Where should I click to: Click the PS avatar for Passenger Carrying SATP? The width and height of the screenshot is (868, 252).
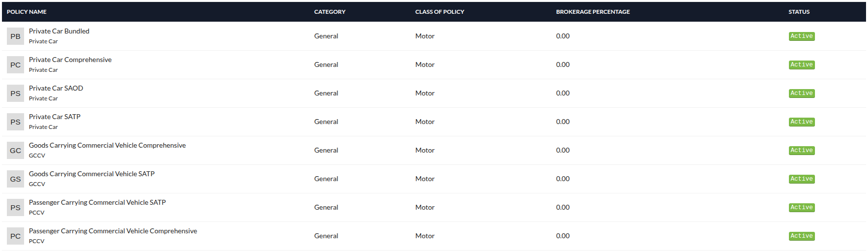pyautogui.click(x=15, y=208)
